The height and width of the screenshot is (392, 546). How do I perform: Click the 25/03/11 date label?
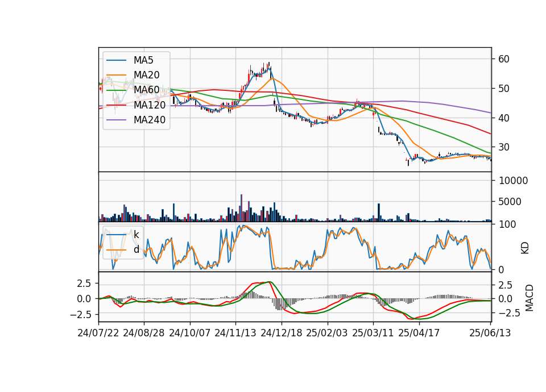pos(373,333)
